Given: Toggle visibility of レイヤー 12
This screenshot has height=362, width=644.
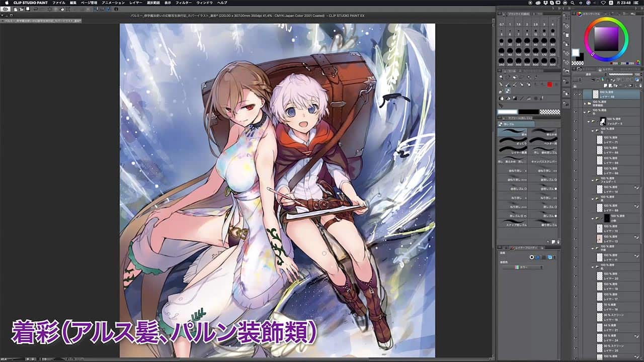Looking at the screenshot, I should [576, 229].
